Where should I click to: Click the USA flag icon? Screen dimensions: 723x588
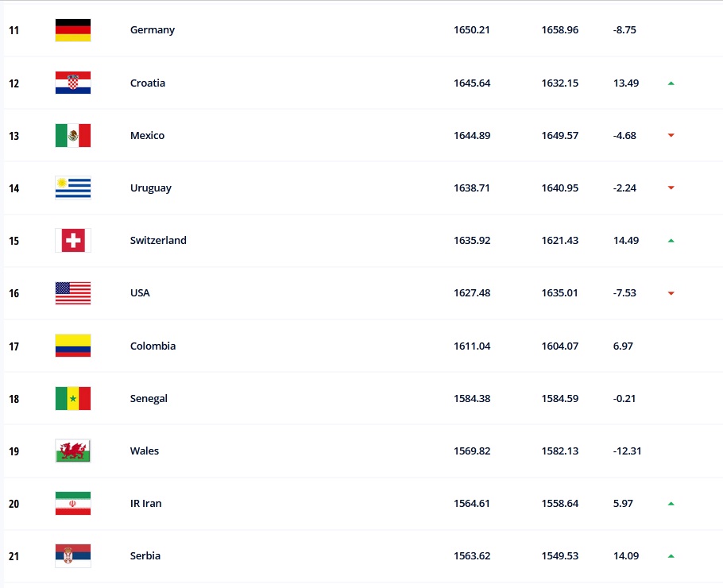pos(73,293)
